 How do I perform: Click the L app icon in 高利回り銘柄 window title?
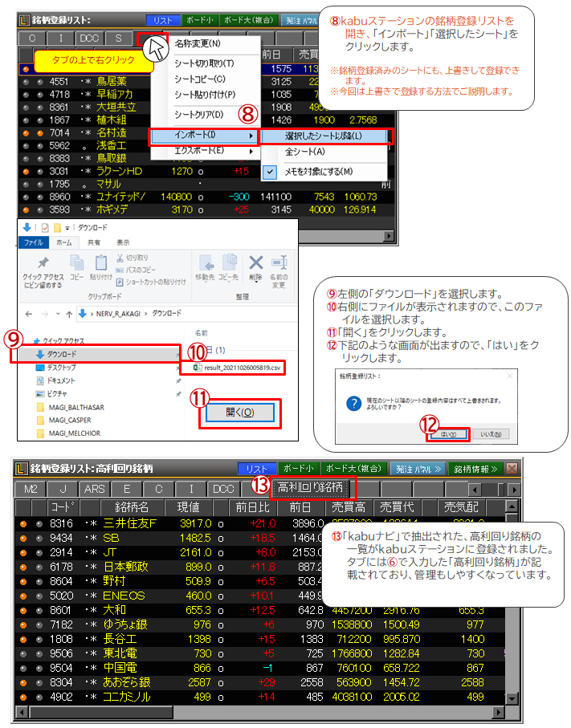(22, 469)
